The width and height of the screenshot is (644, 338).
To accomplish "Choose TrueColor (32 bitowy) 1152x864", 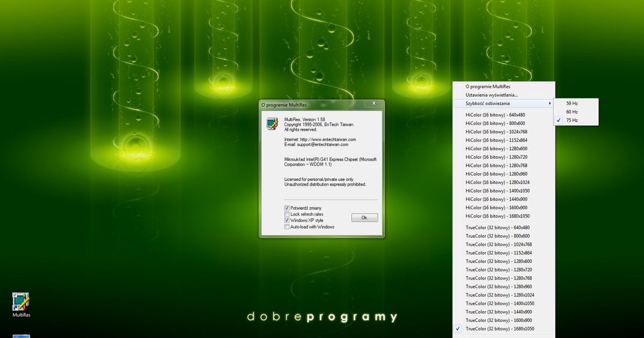I will (504, 253).
